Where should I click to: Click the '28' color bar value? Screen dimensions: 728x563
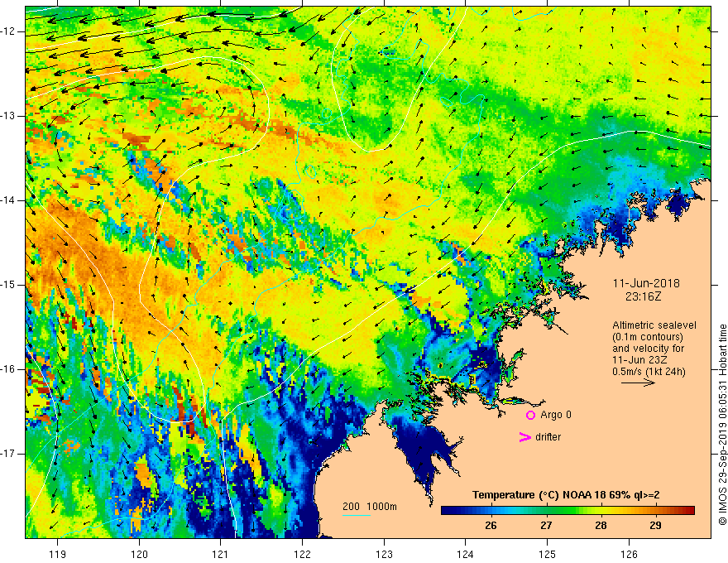pos(601,526)
